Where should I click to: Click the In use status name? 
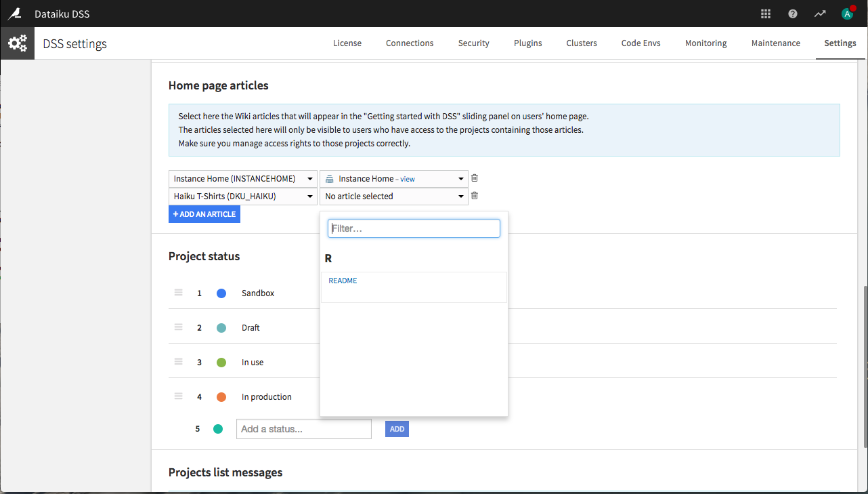(x=253, y=363)
